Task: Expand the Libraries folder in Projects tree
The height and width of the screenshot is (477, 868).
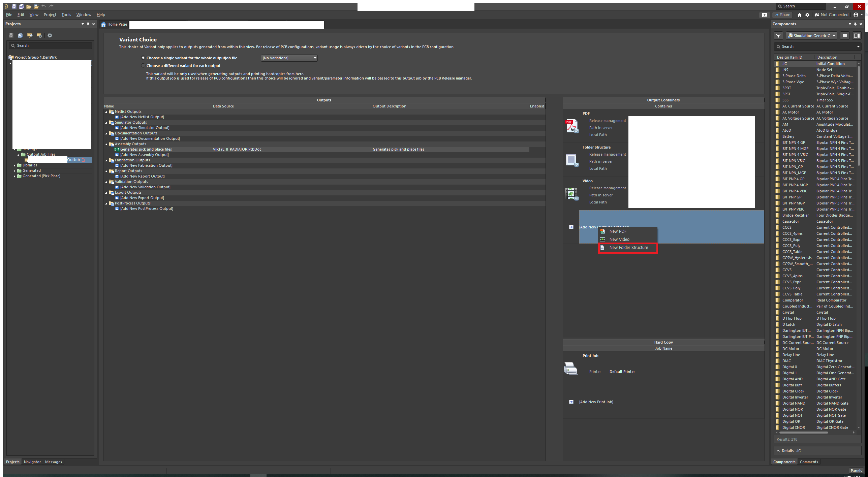Action: coord(14,165)
